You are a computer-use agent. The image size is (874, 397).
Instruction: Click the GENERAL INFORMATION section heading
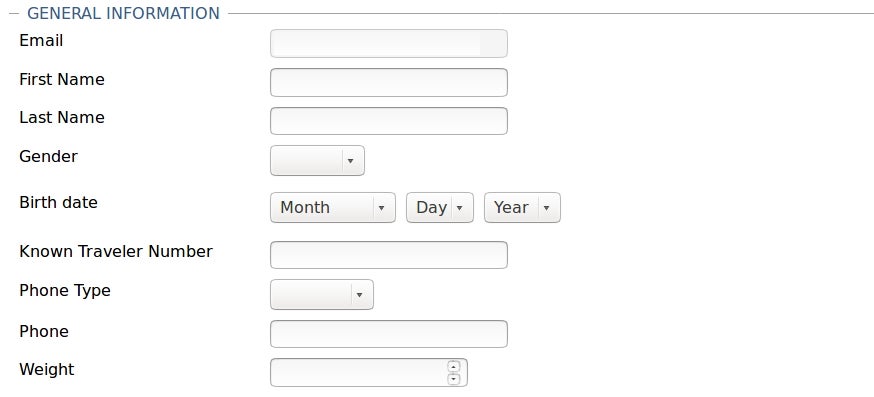[x=123, y=13]
